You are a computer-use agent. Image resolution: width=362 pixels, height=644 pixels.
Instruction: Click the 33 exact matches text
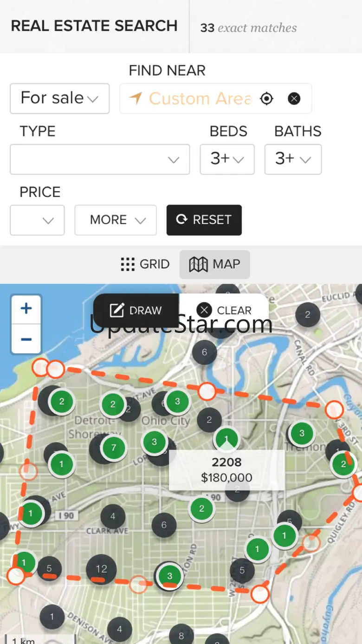tap(248, 28)
